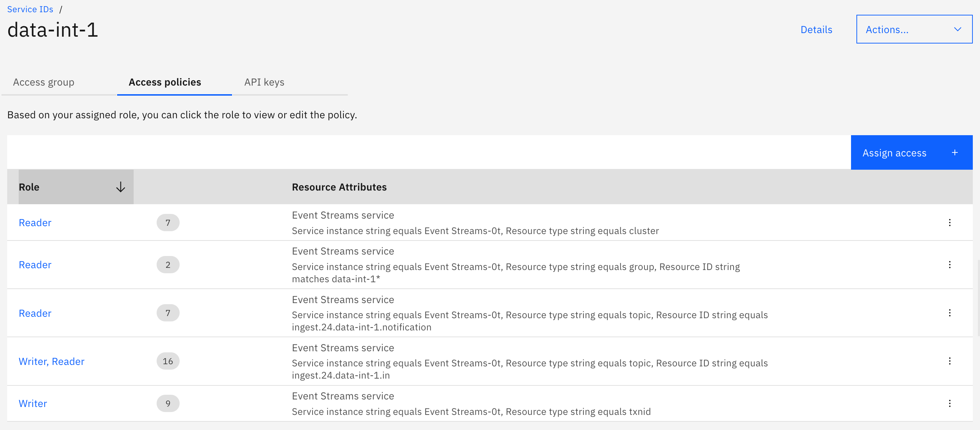980x430 pixels.
Task: Open overflow menu for cluster Reader policy
Action: click(x=949, y=223)
